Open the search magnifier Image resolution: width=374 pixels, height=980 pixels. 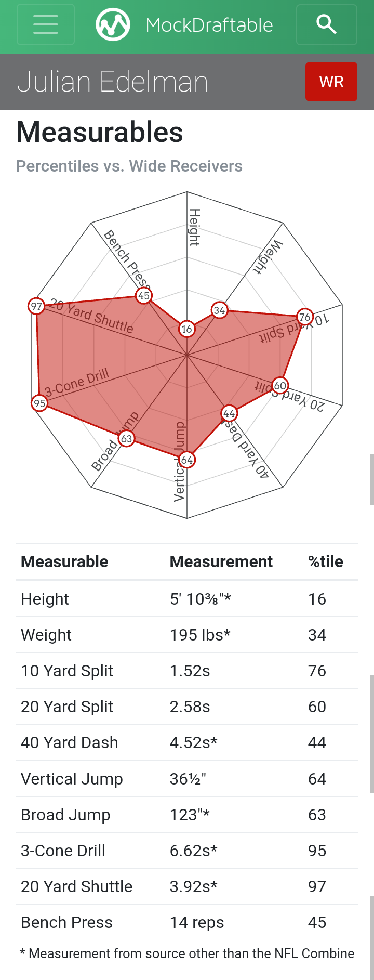pyautogui.click(x=327, y=24)
